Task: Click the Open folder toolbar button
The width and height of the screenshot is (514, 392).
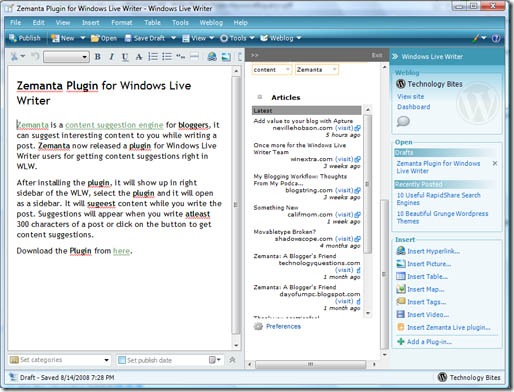Action: [x=104, y=38]
